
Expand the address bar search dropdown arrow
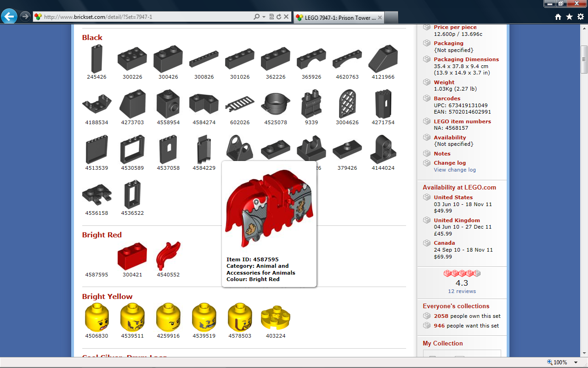coord(264,17)
